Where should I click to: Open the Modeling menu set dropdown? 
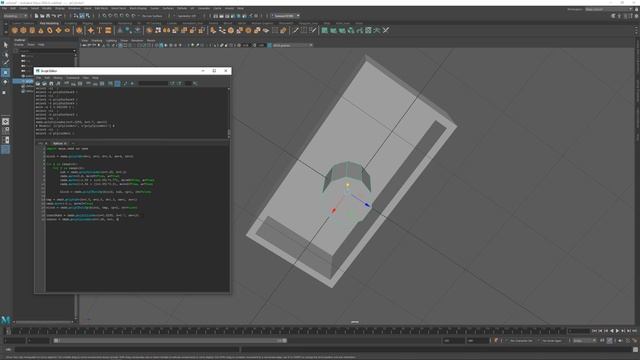(15, 16)
